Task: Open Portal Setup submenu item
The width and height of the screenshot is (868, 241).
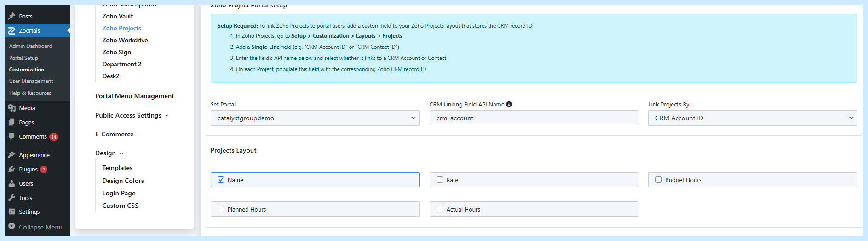Action: [x=23, y=58]
